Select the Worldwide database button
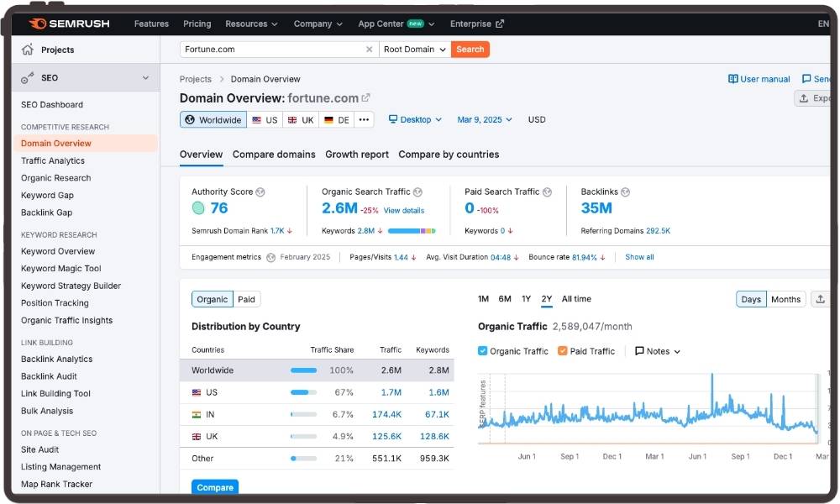Viewport: 840px width, 504px height. pos(213,119)
